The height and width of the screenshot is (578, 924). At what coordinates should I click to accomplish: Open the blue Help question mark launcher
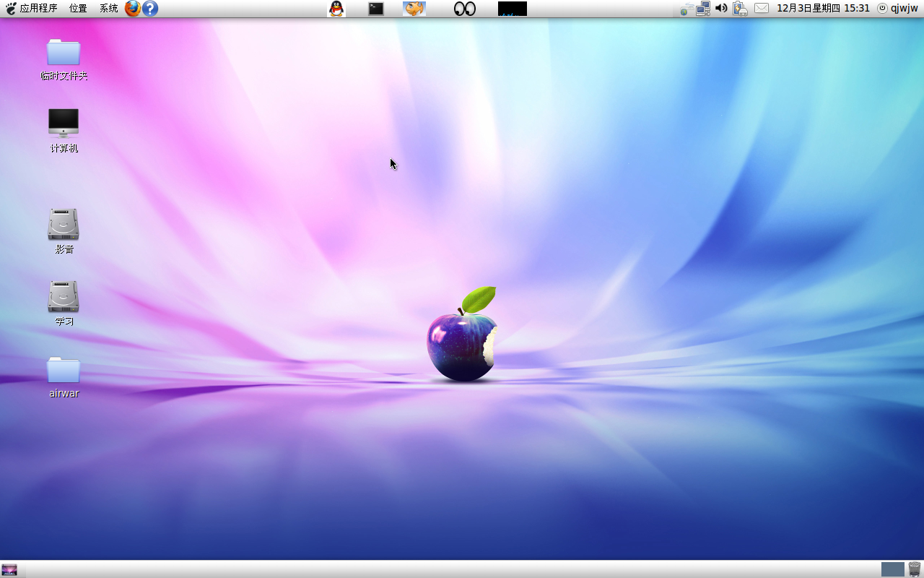tap(150, 9)
